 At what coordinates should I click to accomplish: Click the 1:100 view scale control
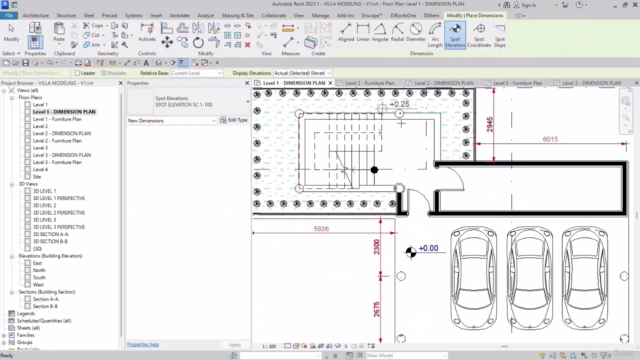click(269, 346)
